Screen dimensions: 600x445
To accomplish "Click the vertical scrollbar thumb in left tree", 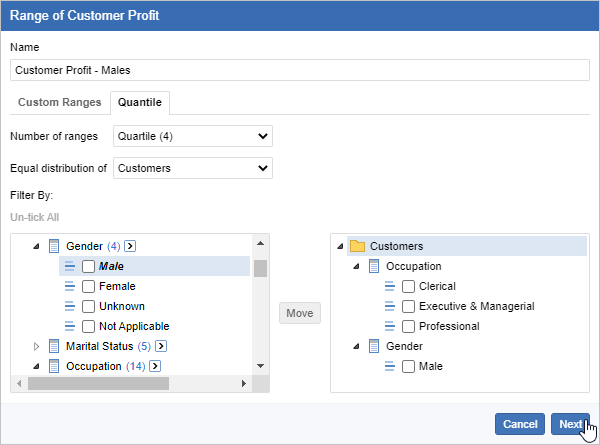I will tap(260, 268).
